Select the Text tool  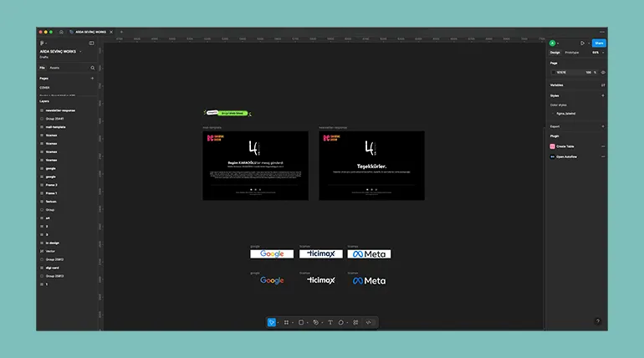(x=330, y=322)
